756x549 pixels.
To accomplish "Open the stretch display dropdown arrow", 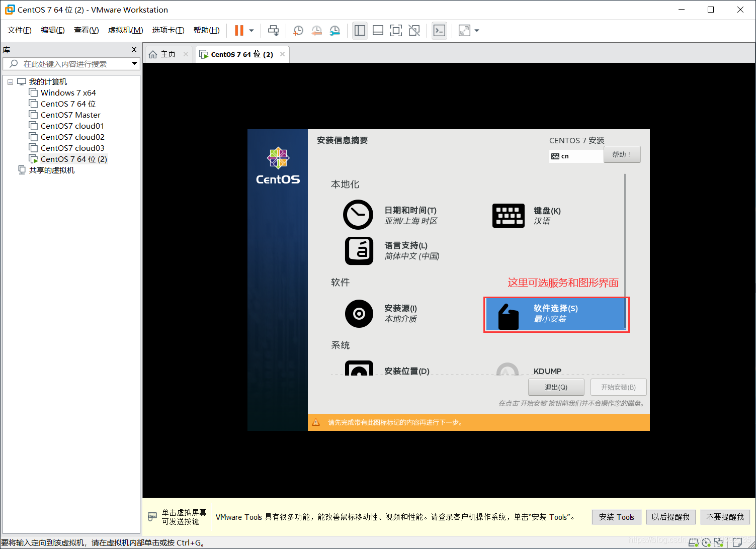I will tap(477, 31).
